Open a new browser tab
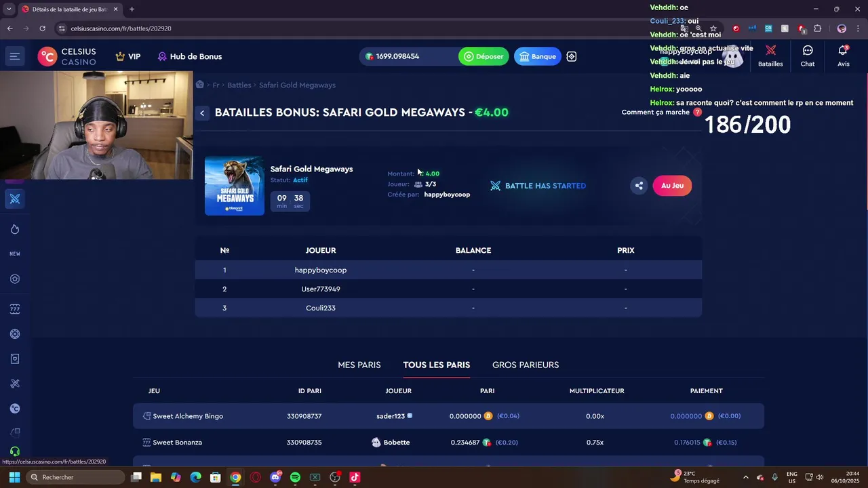This screenshot has height=488, width=868. (x=132, y=9)
